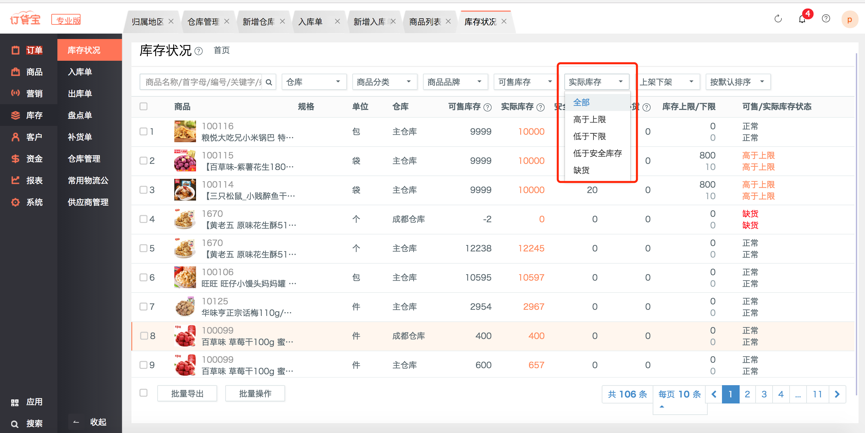Close the 归属地区 tab
This screenshot has width=865, height=433.
pos(171,22)
